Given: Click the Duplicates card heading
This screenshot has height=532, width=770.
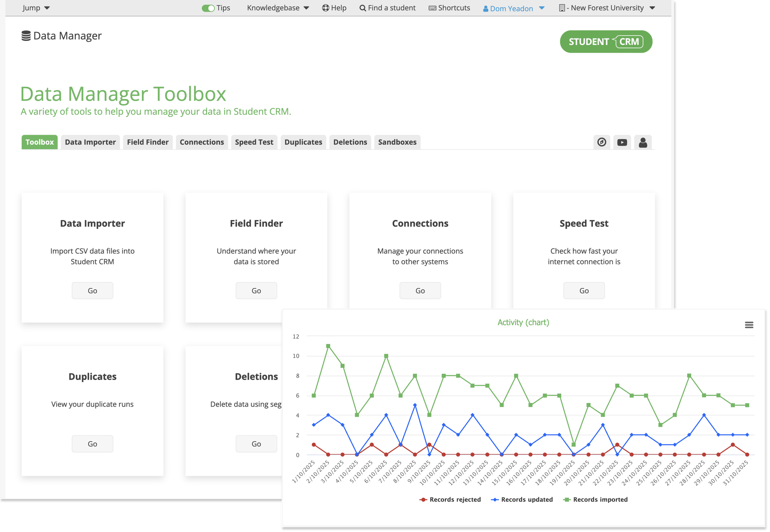Looking at the screenshot, I should pos(92,377).
